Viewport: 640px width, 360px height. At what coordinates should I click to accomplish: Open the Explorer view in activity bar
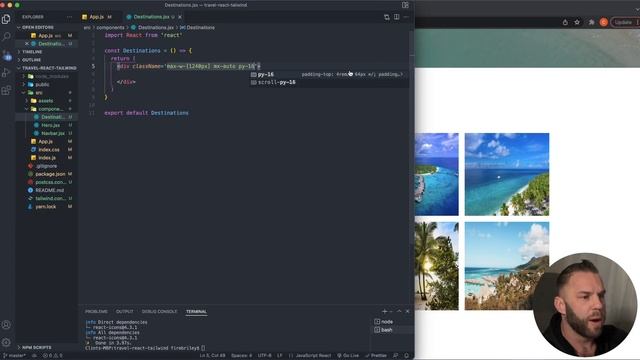[6, 19]
